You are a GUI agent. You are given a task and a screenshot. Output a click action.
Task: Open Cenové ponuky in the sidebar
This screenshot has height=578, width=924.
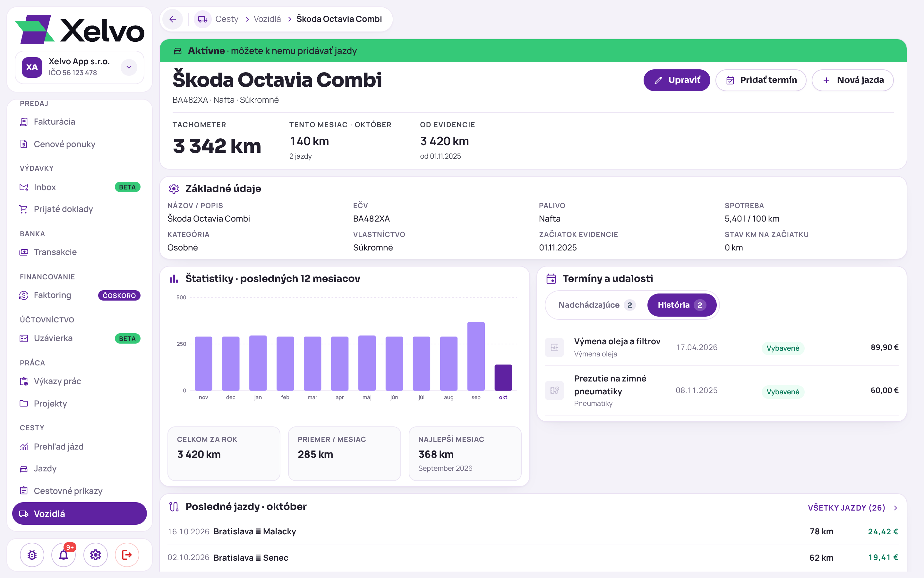(80, 144)
